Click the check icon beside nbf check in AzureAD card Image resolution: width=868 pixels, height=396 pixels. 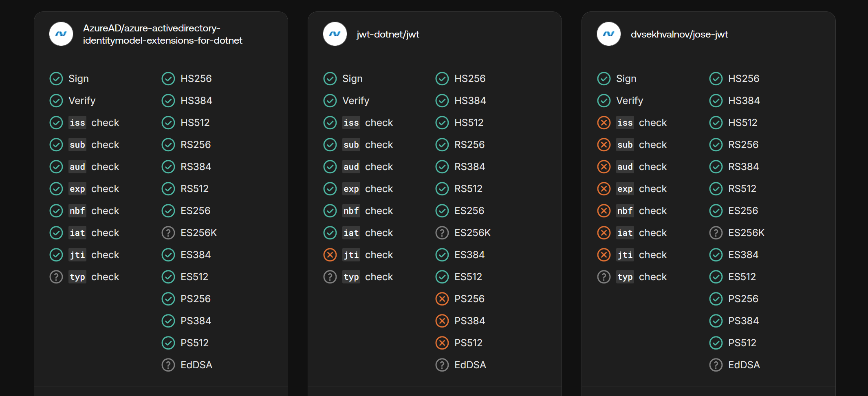point(56,210)
